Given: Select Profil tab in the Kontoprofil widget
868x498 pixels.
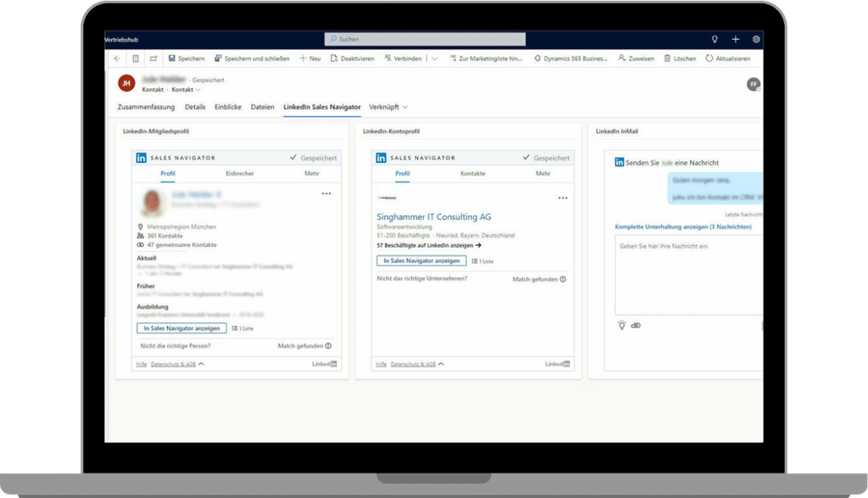Looking at the screenshot, I should tap(403, 173).
